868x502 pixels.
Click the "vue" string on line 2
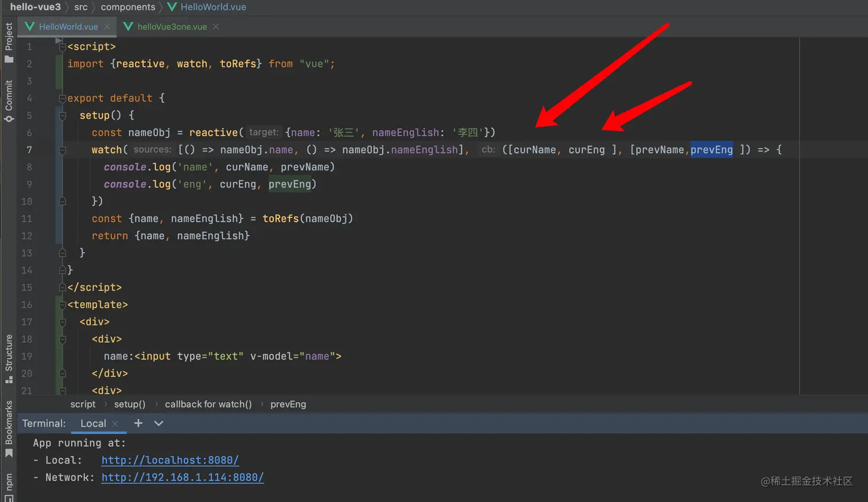[314, 64]
